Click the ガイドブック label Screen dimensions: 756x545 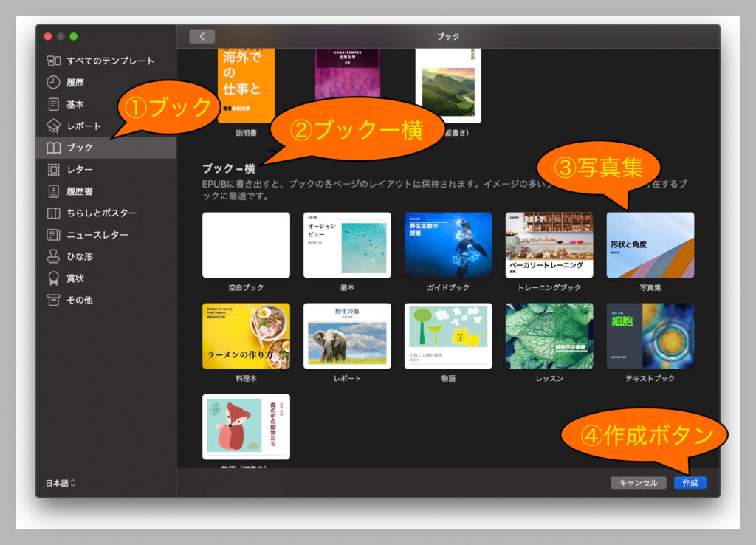point(448,287)
